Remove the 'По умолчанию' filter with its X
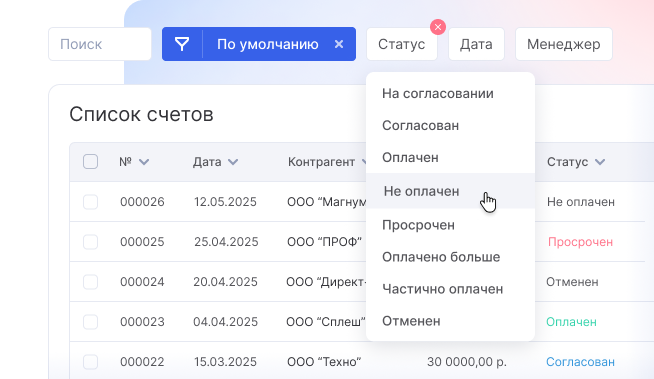The image size is (654, 379). pos(339,44)
